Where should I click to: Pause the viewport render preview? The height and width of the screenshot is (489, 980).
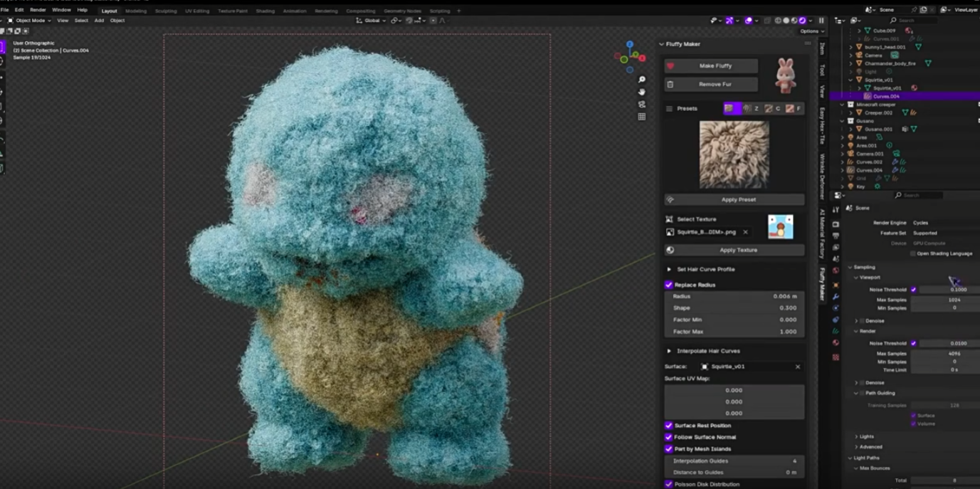tap(821, 21)
